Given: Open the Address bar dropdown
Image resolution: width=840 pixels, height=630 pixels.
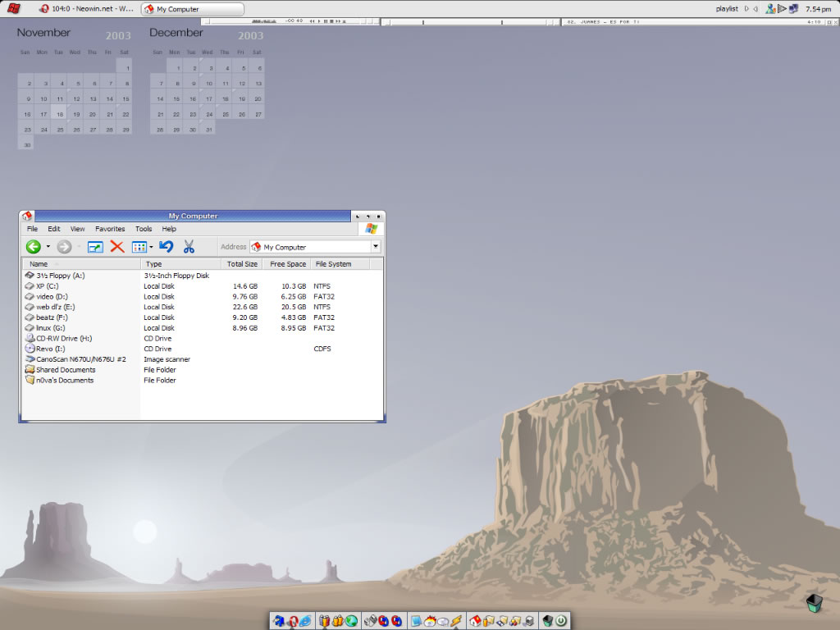Looking at the screenshot, I should tap(376, 247).
